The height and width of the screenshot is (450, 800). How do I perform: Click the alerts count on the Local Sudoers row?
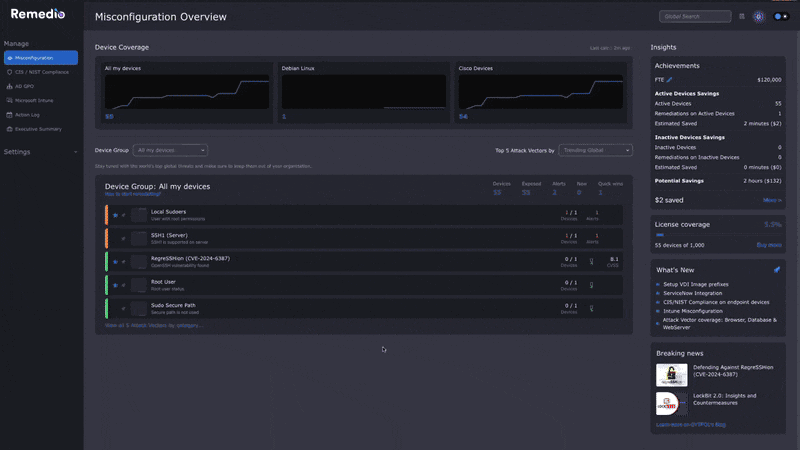596,213
